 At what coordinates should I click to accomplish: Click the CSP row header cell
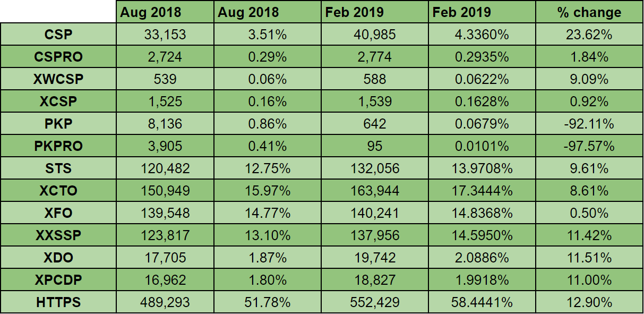coord(58,35)
